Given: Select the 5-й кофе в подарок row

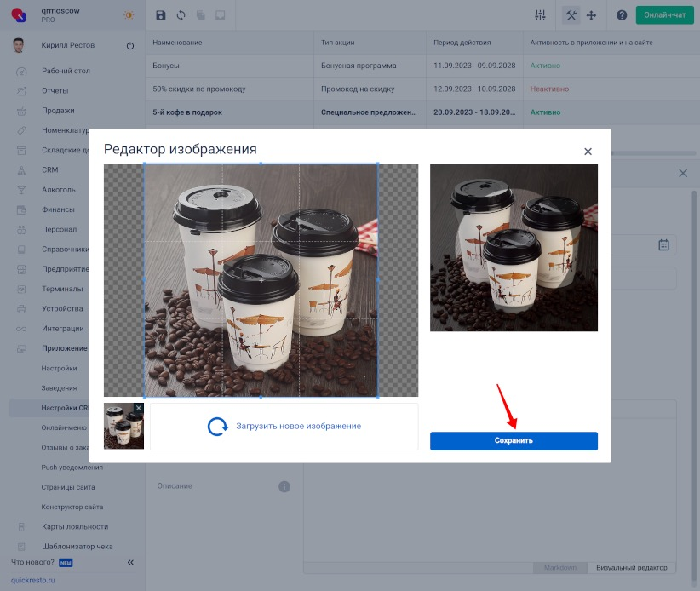Looking at the screenshot, I should [x=422, y=112].
